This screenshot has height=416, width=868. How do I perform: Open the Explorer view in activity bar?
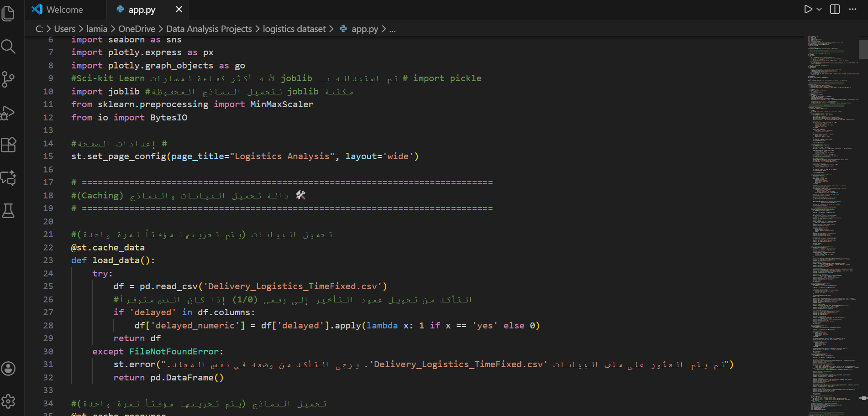tap(8, 14)
